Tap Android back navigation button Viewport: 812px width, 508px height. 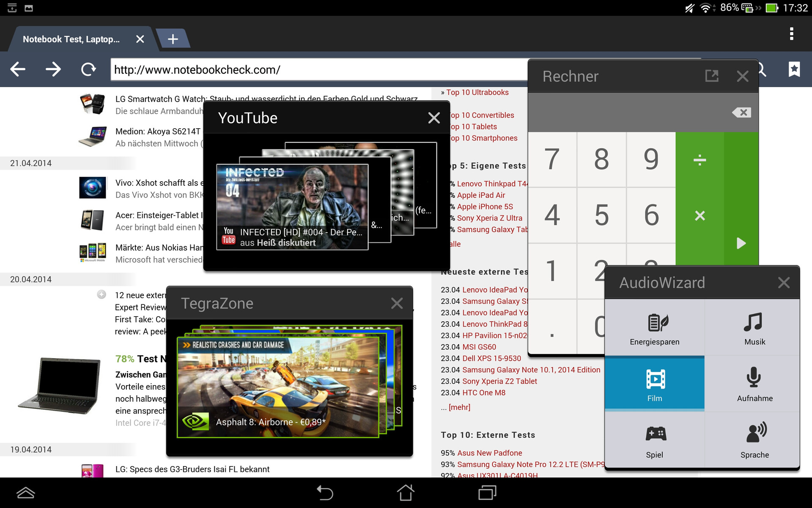click(325, 493)
